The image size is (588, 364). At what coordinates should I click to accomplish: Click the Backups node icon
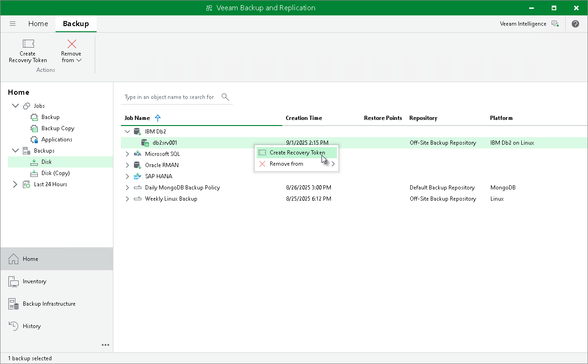pos(27,151)
